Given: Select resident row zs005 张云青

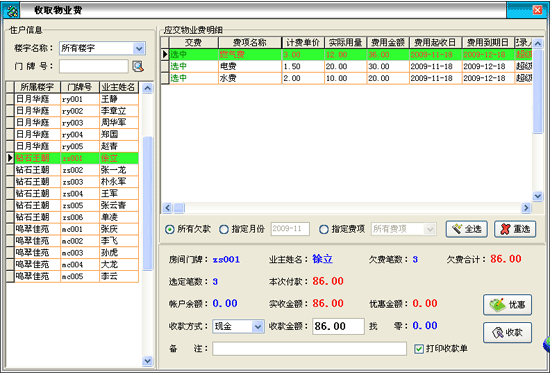Looking at the screenshot, I should coord(72,205).
